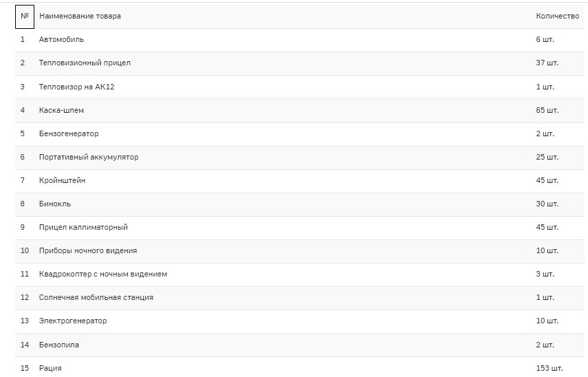Click the 'Наименование товара' column header

pos(80,16)
